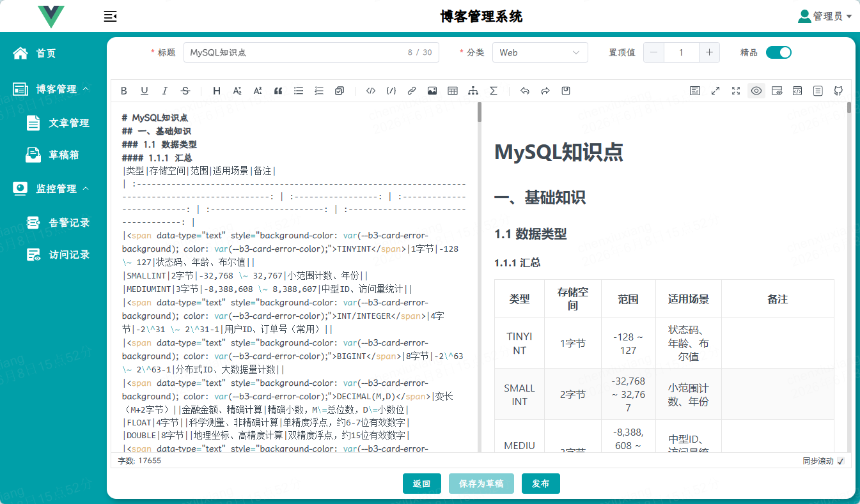Click the 发布 button
Viewport: 860px width, 504px height.
click(541, 484)
